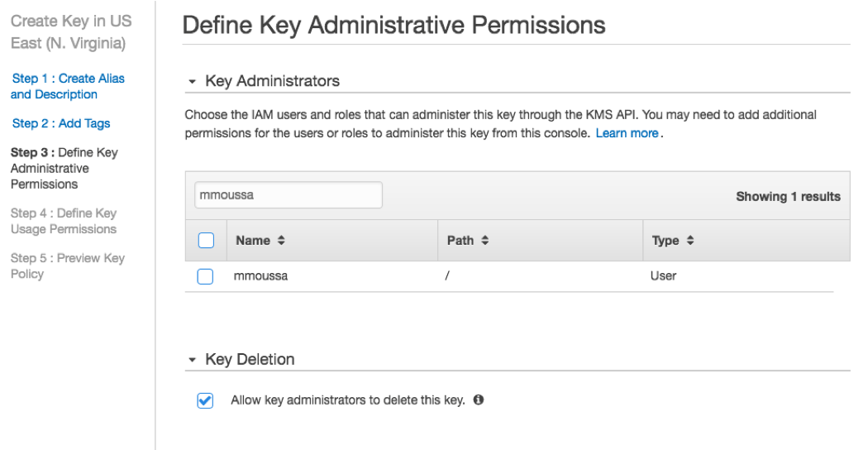The width and height of the screenshot is (868, 450).
Task: Go to Step 1: Create Alias and Description
Action: tap(68, 87)
